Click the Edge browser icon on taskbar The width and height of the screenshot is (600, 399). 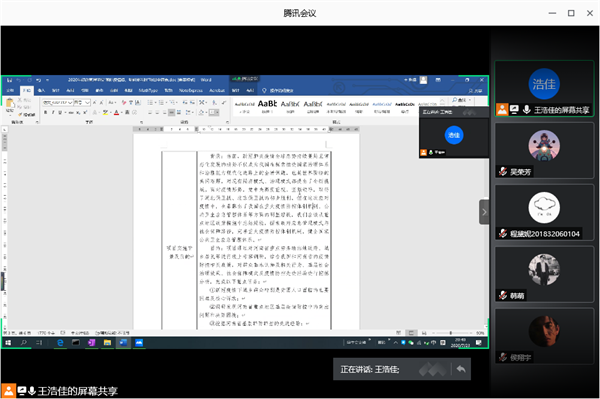coord(60,343)
